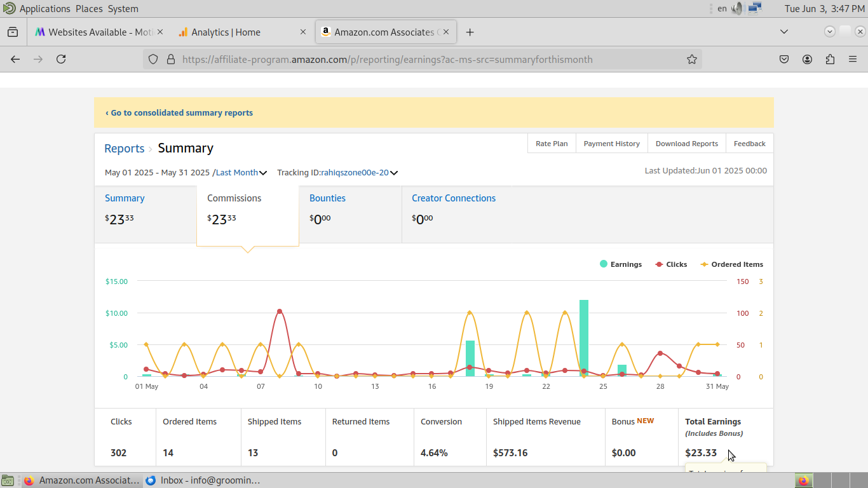Screen dimensions: 868x488
Task: Open a new tab with plus icon
Action: pos(470,32)
